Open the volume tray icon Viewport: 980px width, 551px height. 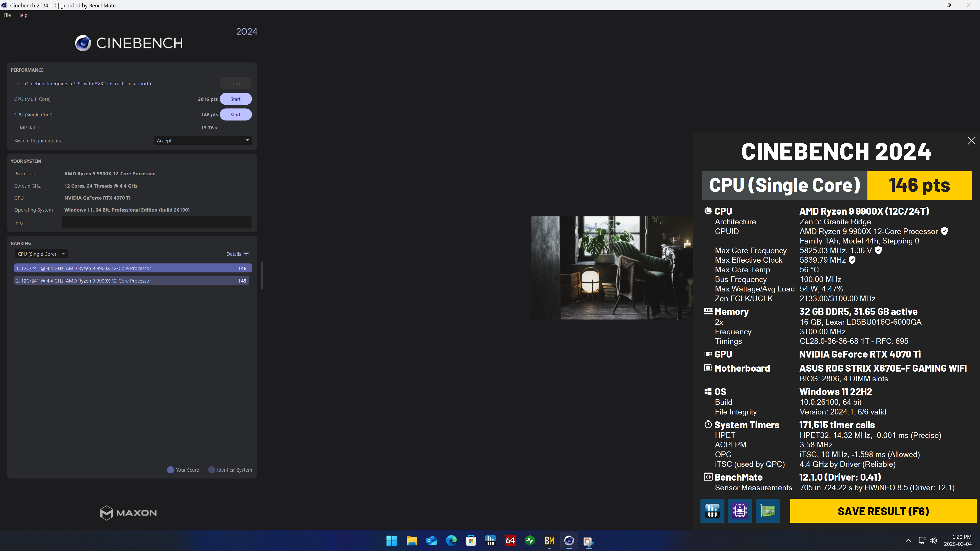click(933, 540)
